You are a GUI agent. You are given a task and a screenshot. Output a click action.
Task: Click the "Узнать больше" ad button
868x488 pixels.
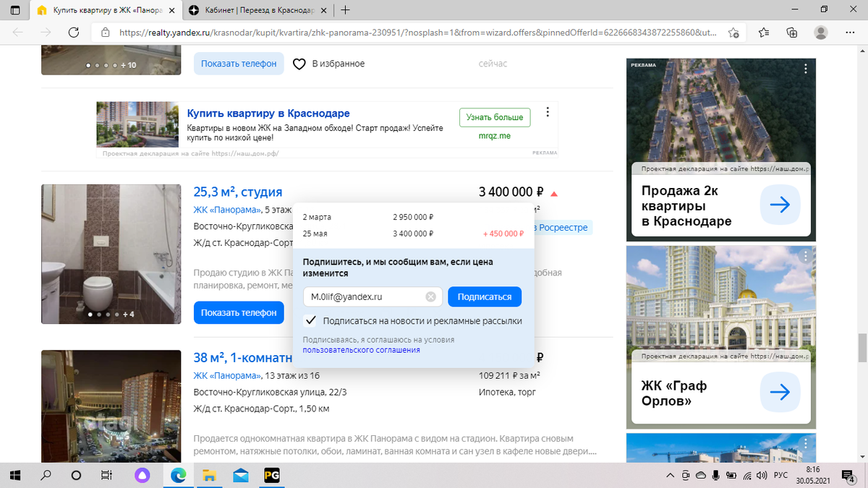pyautogui.click(x=495, y=117)
